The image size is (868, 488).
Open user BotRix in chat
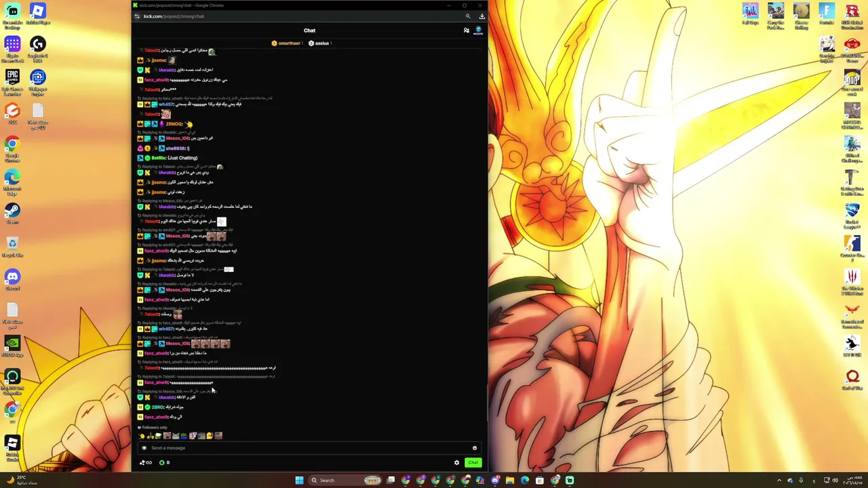(158, 158)
